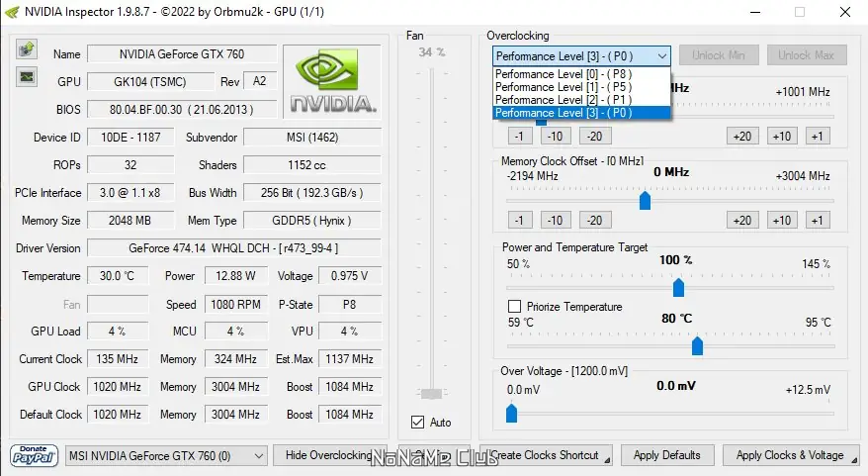Click the +1 button under Memory Clock Offset
This screenshot has width=868, height=476.
click(x=818, y=221)
